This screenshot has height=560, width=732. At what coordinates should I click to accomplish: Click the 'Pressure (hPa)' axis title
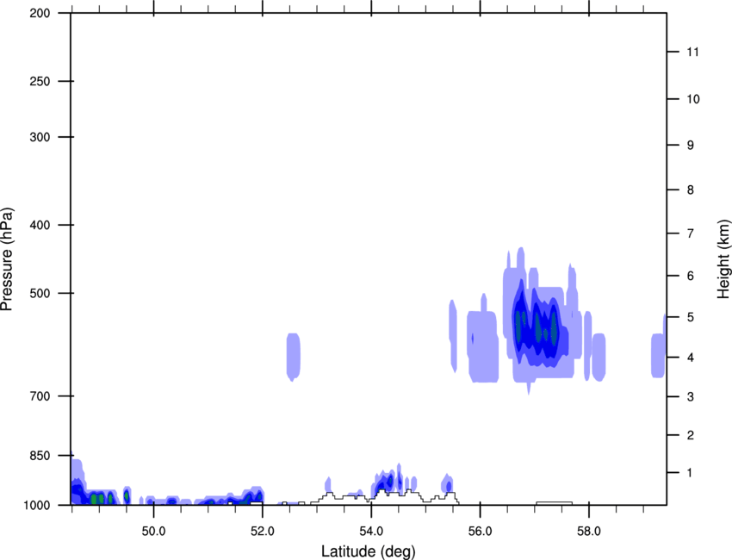(7, 259)
